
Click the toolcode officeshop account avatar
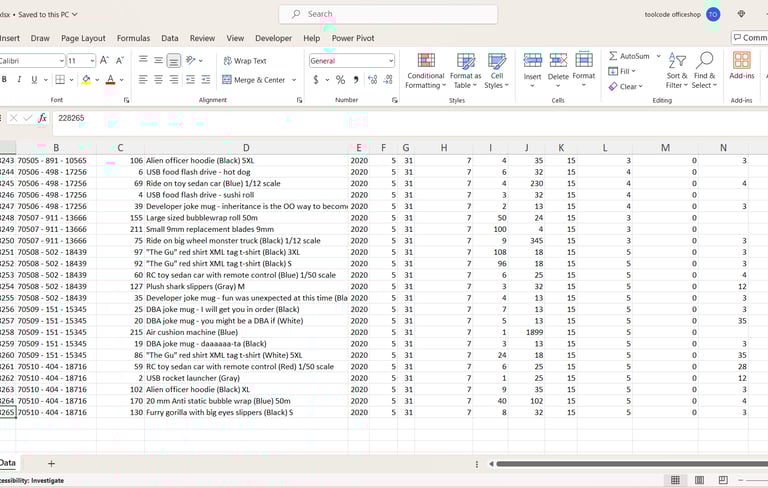713,15
